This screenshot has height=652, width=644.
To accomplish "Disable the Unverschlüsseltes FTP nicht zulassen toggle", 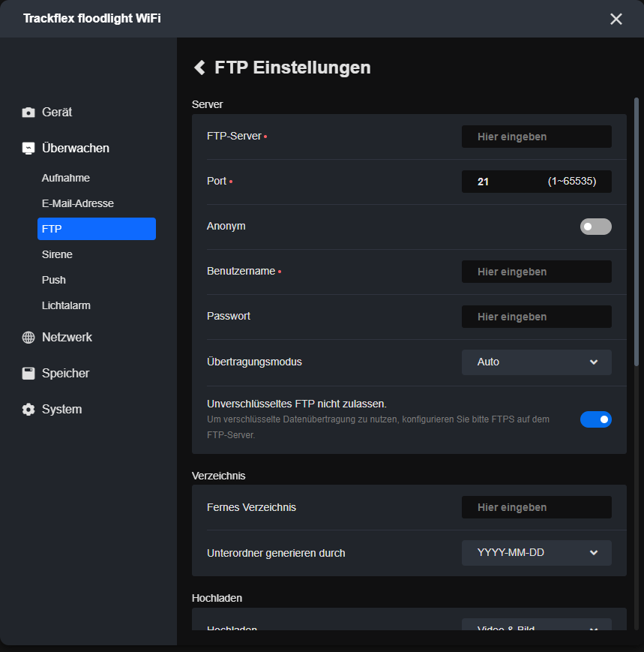I will [596, 419].
